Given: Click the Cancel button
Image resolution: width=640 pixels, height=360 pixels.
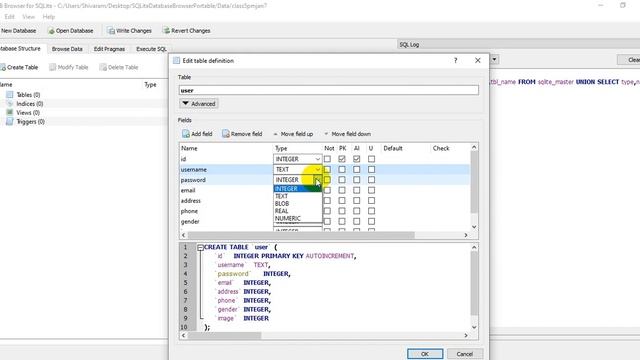Looking at the screenshot, I should pos(464,354).
